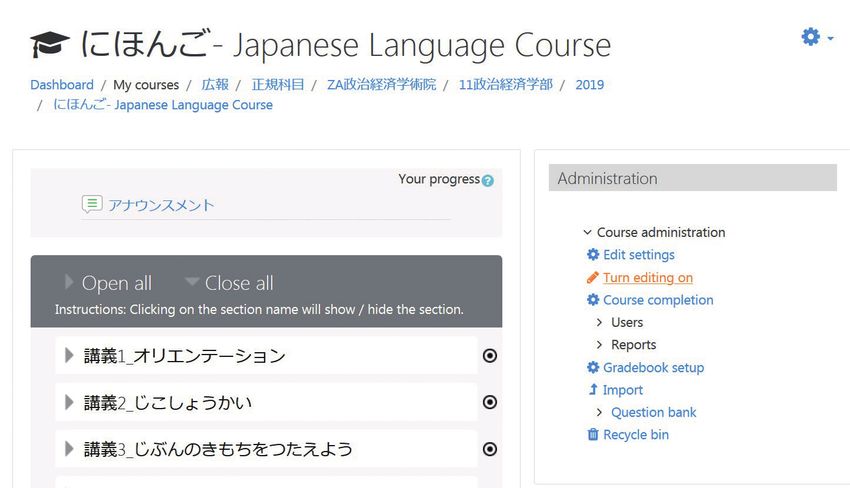Open Gradebook setup link
The width and height of the screenshot is (850, 488).
tap(653, 367)
